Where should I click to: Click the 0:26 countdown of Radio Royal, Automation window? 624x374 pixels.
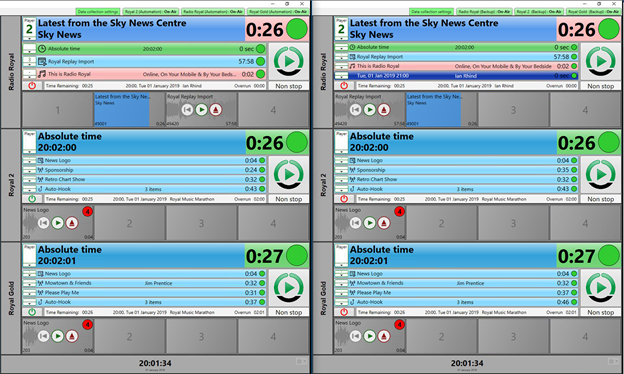tap(265, 30)
